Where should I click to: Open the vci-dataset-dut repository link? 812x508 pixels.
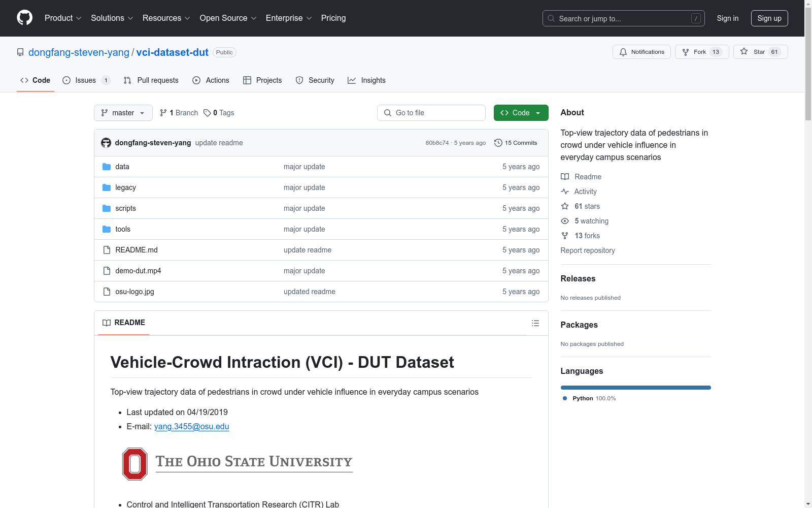pyautogui.click(x=172, y=52)
